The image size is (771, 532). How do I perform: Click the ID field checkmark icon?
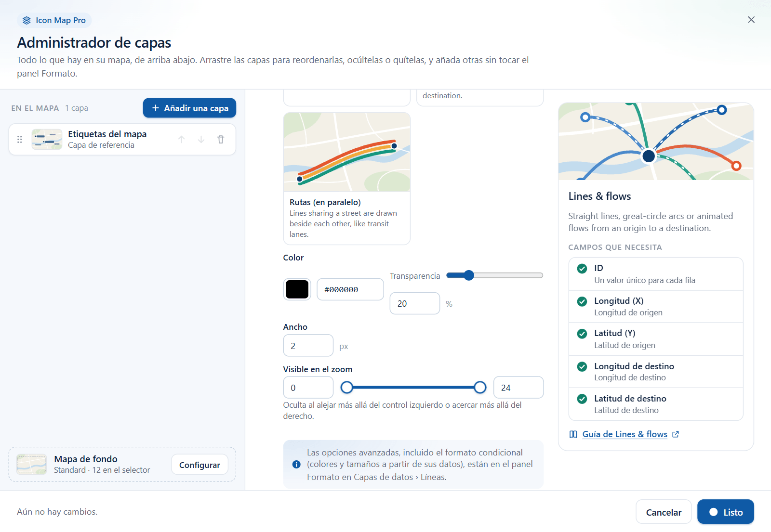coord(582,269)
